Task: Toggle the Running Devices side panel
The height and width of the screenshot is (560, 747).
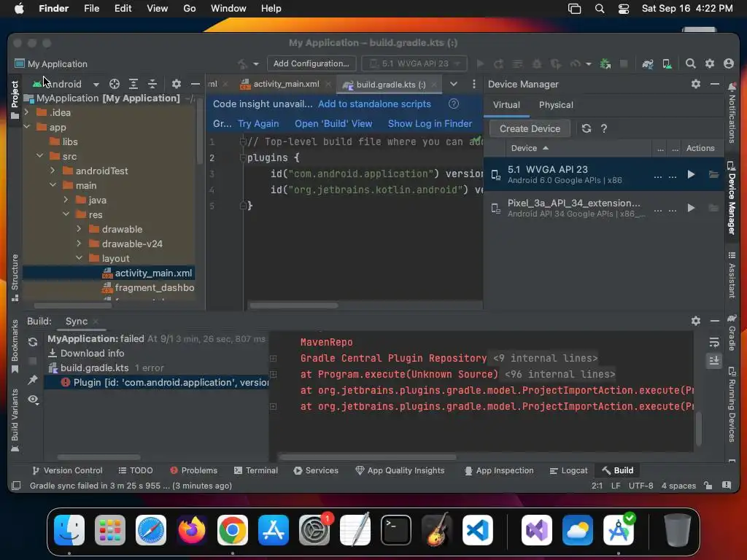Action: [732, 404]
